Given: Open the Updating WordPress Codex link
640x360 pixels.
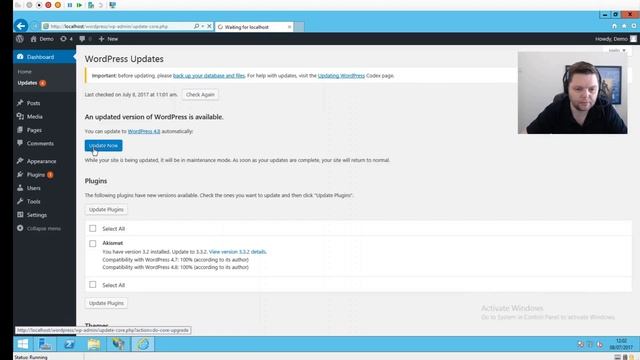Looking at the screenshot, I should click(341, 76).
